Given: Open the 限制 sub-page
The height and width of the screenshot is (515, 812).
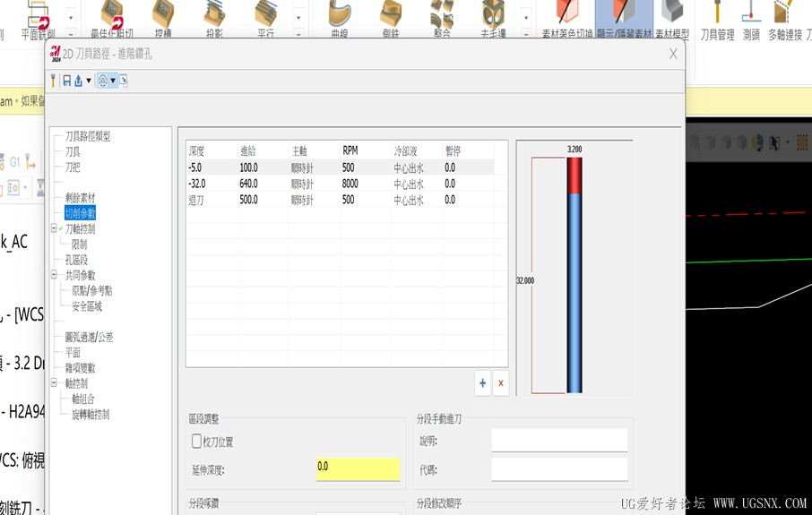Looking at the screenshot, I should point(79,244).
